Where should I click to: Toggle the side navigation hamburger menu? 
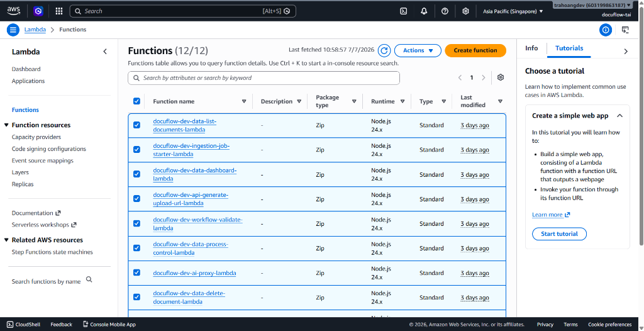pos(13,30)
